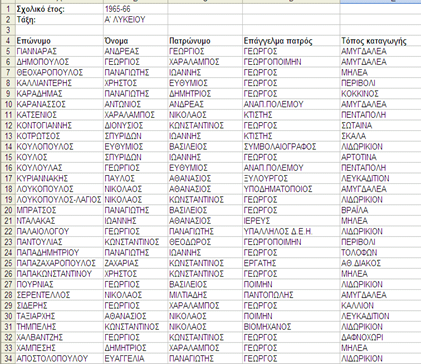Screen dimensions: 421x364
Task: Click the cell ΛΟΥΚΟΠΟΥΛΟΣ-ΛΑΓΙΟΣ
Action: point(59,200)
